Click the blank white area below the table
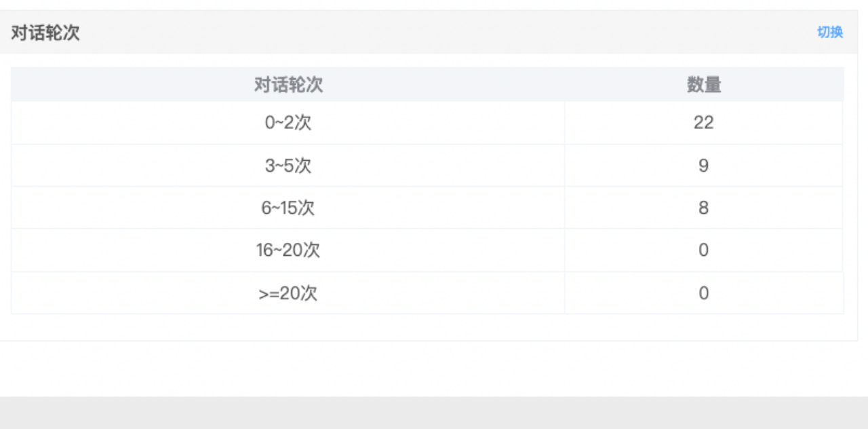This screenshot has height=429, width=868. [x=434, y=367]
